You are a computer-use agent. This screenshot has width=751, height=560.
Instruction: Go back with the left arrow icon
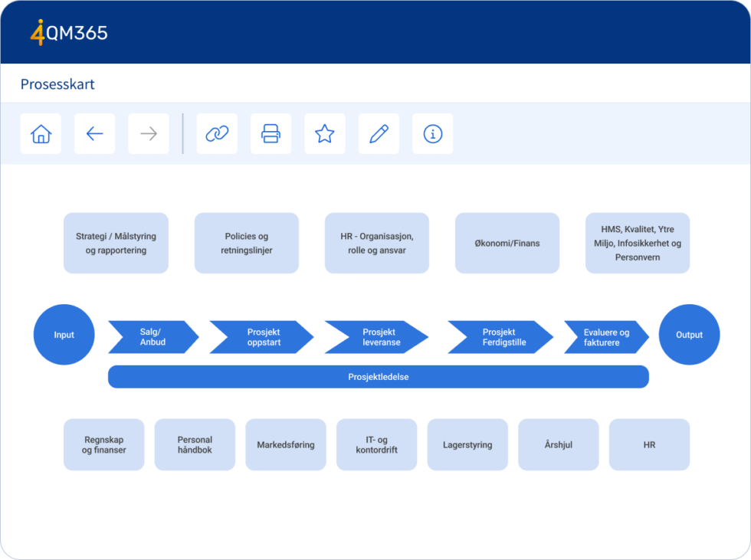[x=94, y=134]
